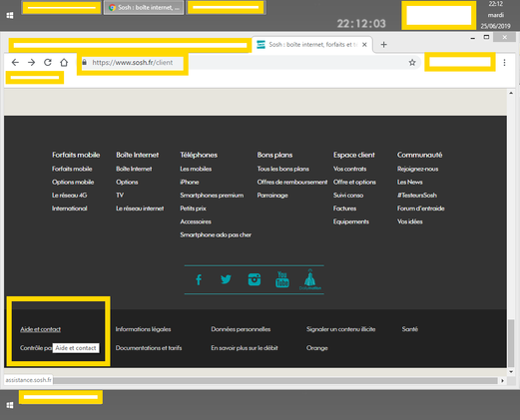Viewport: 520px width, 420px height.
Task: Open the Chrome three-dot menu
Action: click(504, 63)
